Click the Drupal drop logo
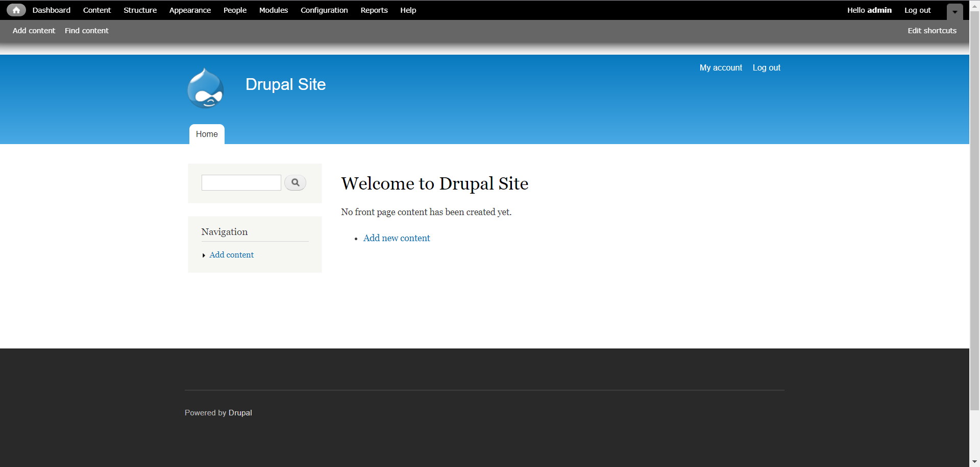This screenshot has width=980, height=467. pos(206,88)
